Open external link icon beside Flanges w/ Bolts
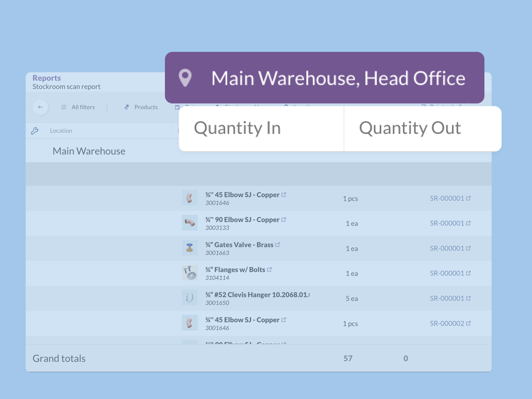 [x=270, y=270]
